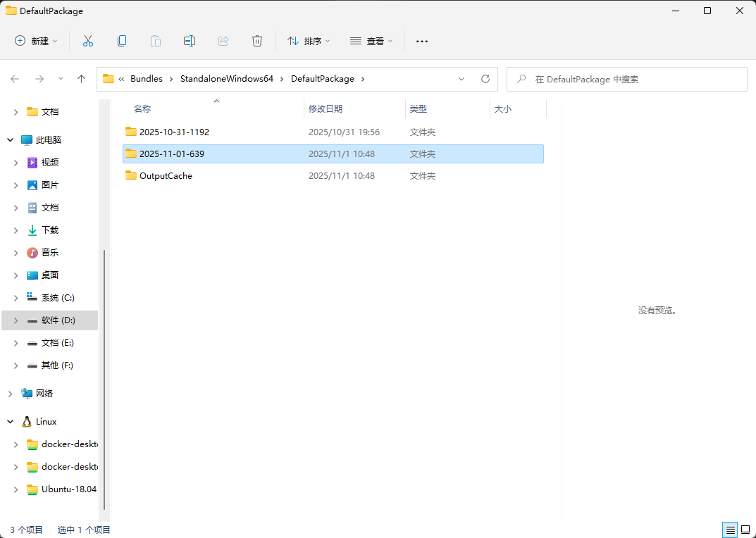Screen dimensions: 756x538
Task: Click the 下载 download arrow icon
Action: pyautogui.click(x=32, y=230)
